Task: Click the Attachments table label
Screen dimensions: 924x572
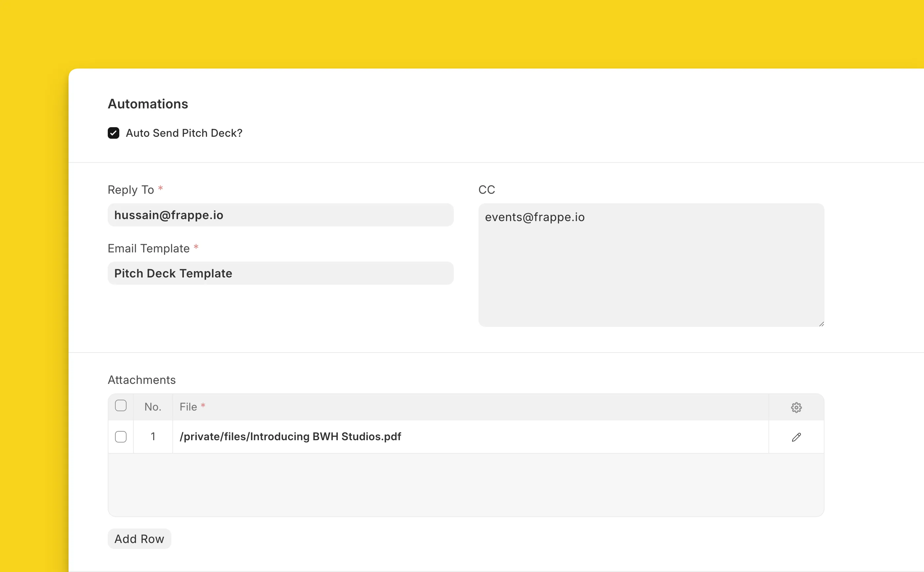Action: pos(141,380)
